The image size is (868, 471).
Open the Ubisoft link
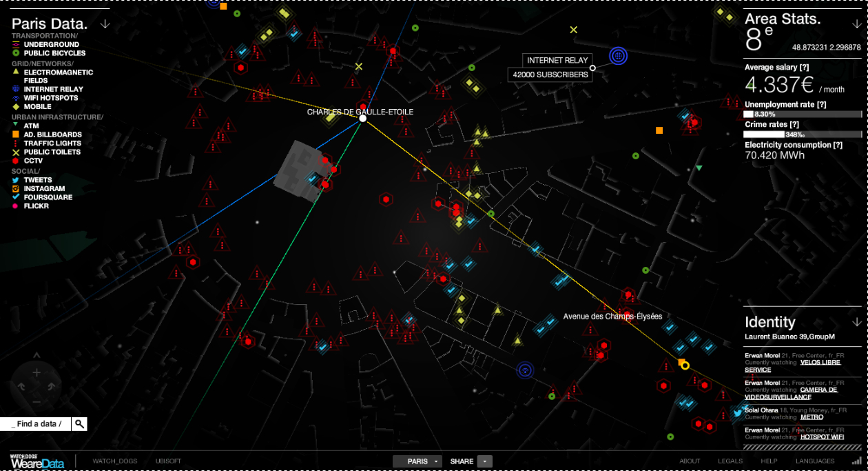(168, 461)
